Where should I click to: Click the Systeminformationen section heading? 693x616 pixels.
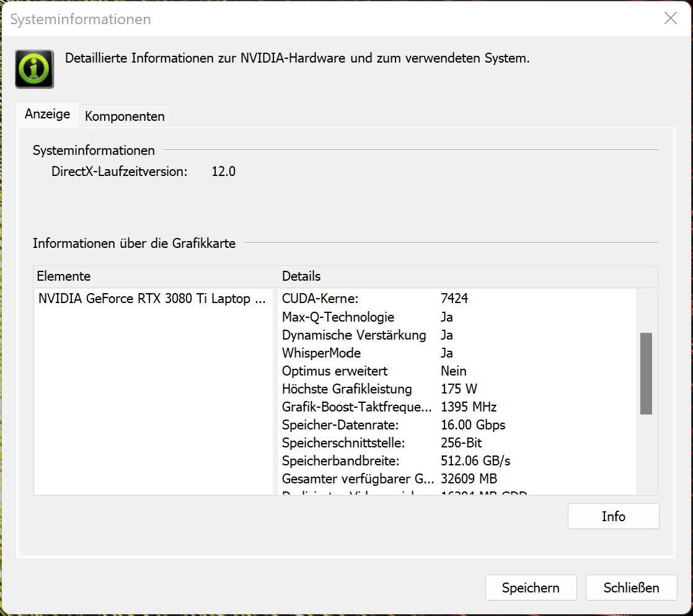pos(94,150)
